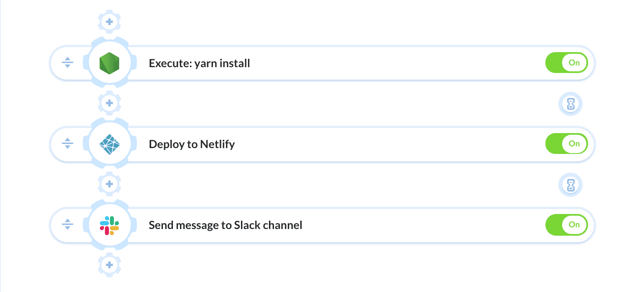This screenshot has width=644, height=292.
Task: Disable the Execute: yarn install action
Action: (x=566, y=63)
